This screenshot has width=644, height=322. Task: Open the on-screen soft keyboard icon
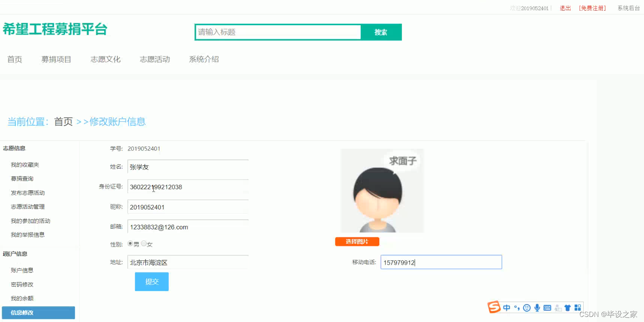pos(547,308)
